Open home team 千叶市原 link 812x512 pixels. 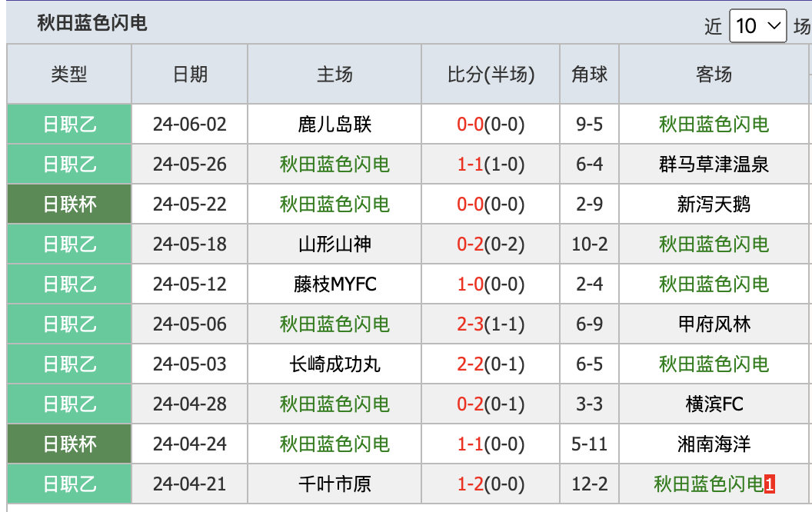pos(334,484)
